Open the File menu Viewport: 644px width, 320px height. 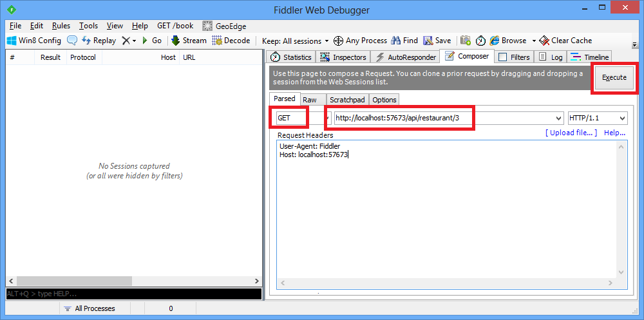(15, 26)
